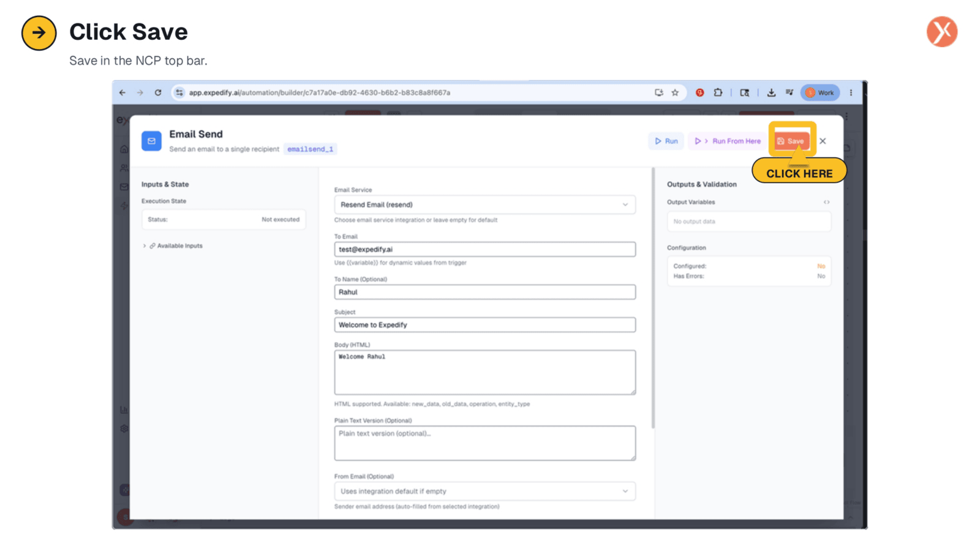The image size is (980, 551).
Task: Open the Email Service dropdown
Action: click(x=484, y=204)
